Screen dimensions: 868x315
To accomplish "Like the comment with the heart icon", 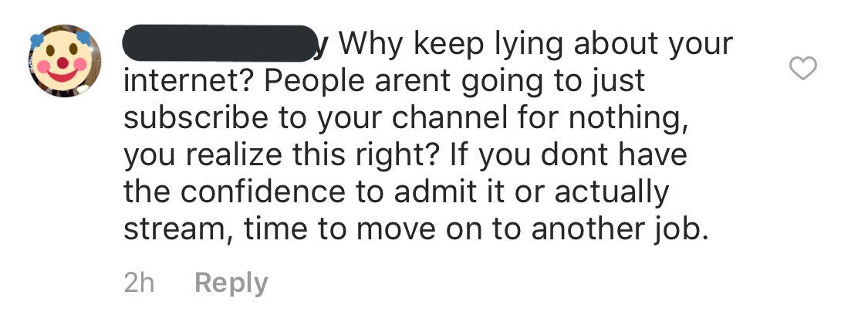I will pos(802,69).
